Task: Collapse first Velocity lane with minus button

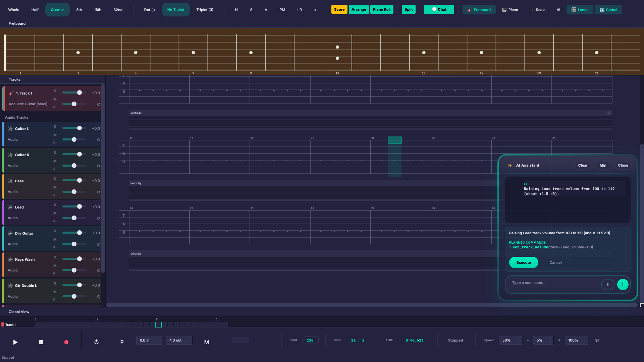Action: click(609, 113)
